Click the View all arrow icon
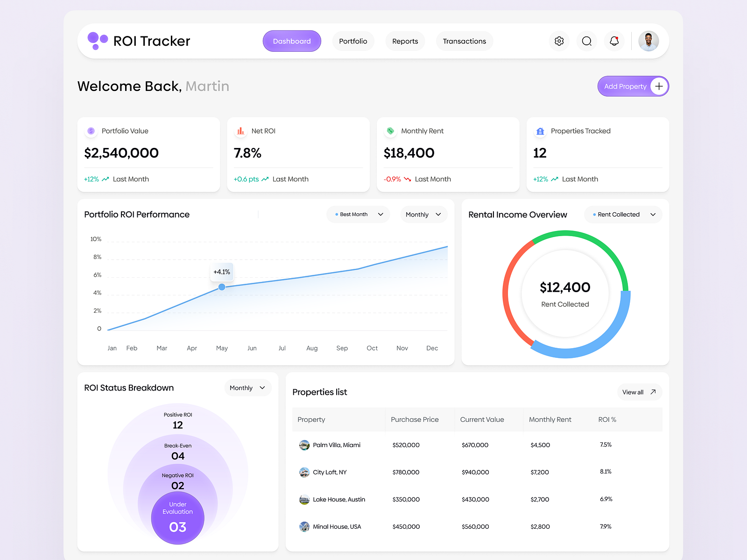 653,392
